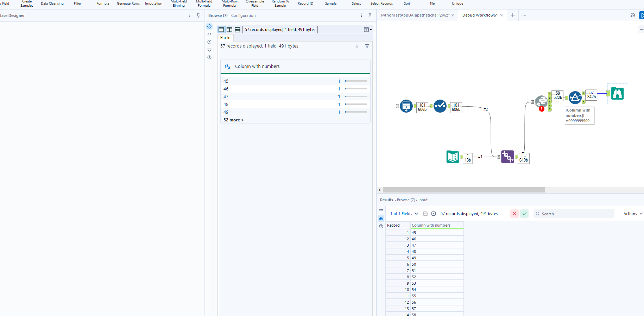Select the Filter tool node in workflow
Viewport: 644px width, 316px height.
(575, 97)
